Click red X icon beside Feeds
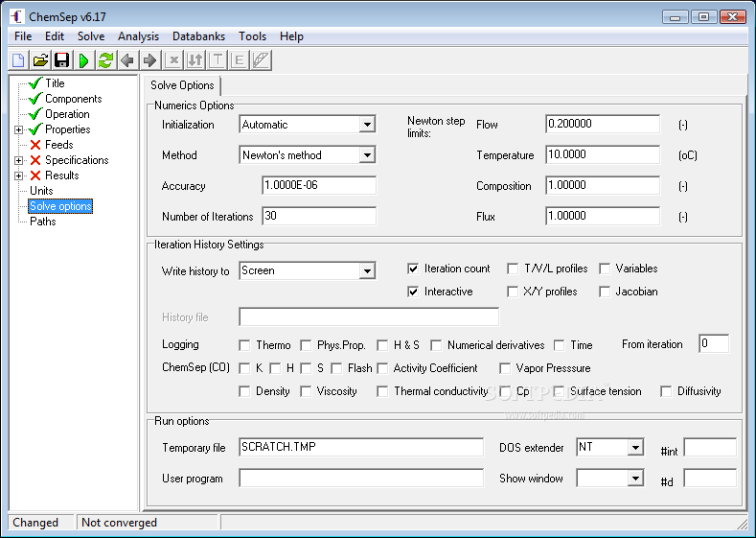This screenshot has width=756, height=538. [x=35, y=145]
